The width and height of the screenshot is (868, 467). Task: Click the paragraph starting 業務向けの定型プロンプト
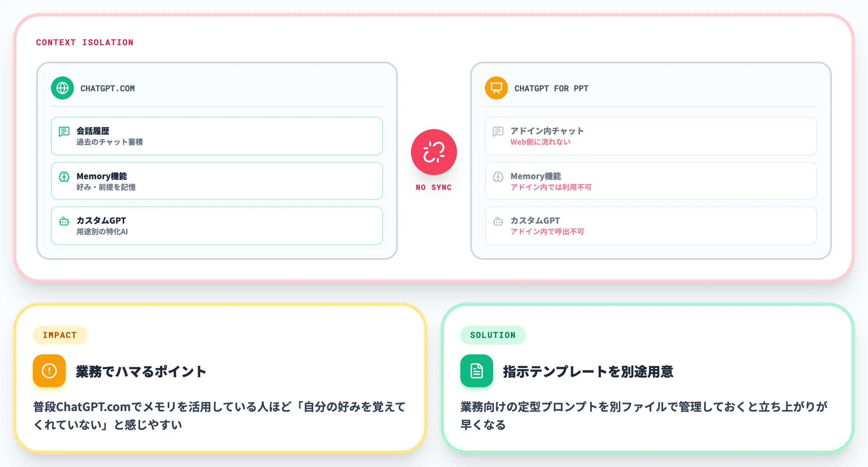(644, 416)
